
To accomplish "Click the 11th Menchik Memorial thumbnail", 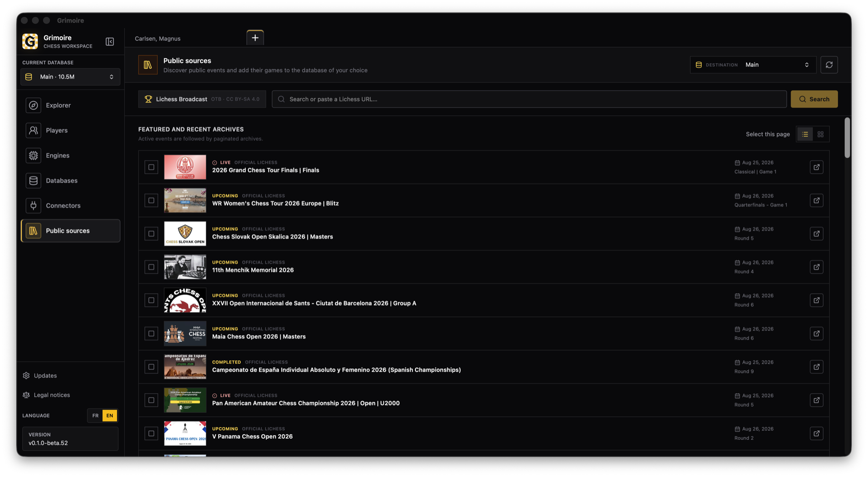I will (x=185, y=267).
